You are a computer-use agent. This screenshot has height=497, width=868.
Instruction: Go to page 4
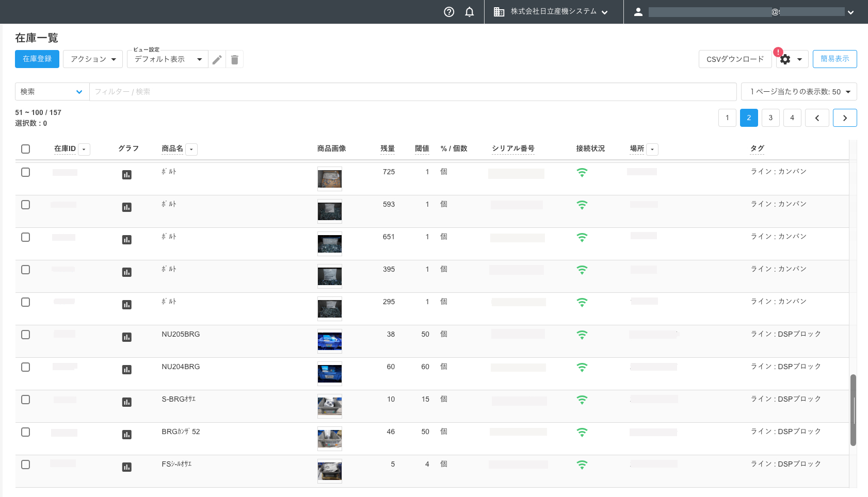click(x=792, y=118)
